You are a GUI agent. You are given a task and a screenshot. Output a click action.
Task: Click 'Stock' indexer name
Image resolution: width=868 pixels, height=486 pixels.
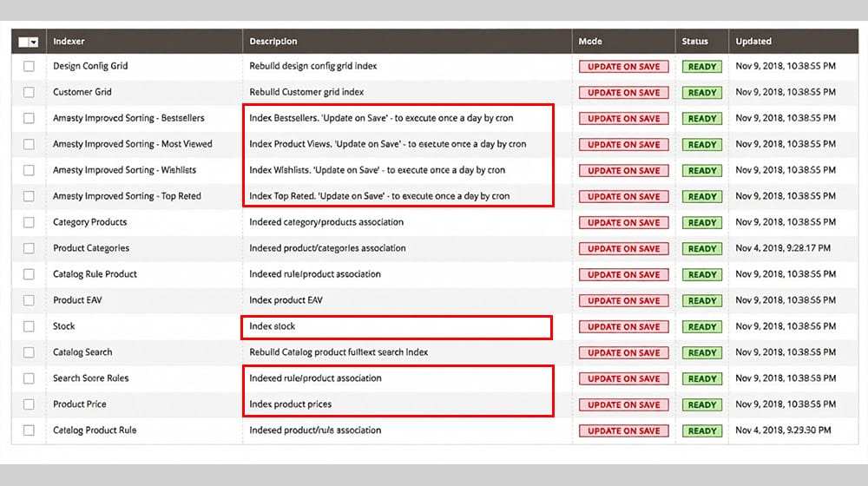[x=63, y=326]
